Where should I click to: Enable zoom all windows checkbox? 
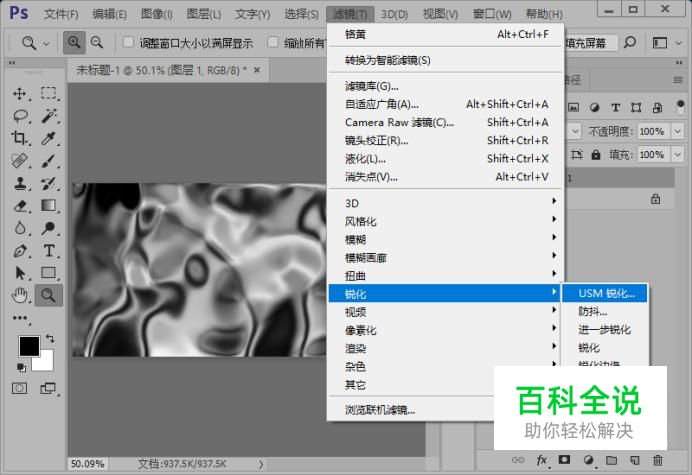(x=273, y=42)
